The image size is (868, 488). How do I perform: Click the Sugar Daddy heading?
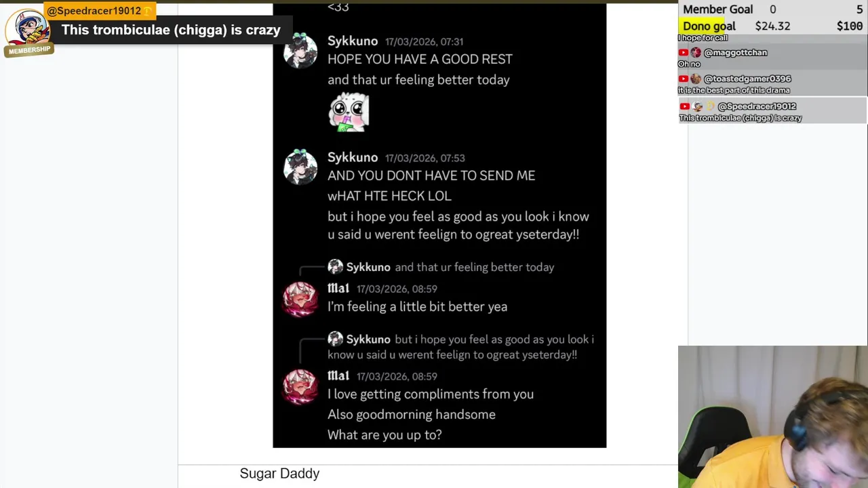pyautogui.click(x=279, y=473)
